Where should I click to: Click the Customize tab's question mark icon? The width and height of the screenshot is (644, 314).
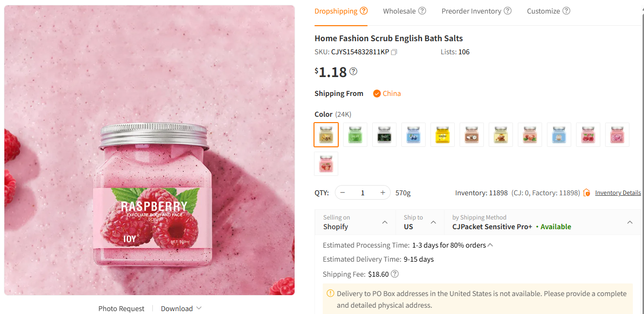[566, 10]
